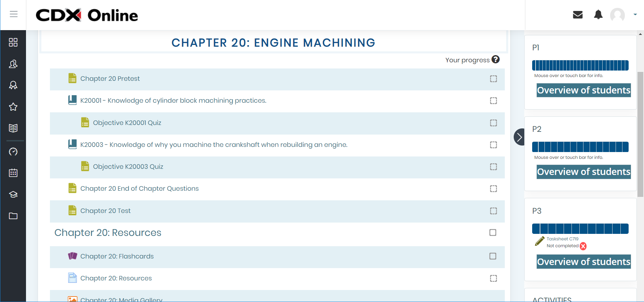Open the user profile dropdown arrow

(635, 15)
